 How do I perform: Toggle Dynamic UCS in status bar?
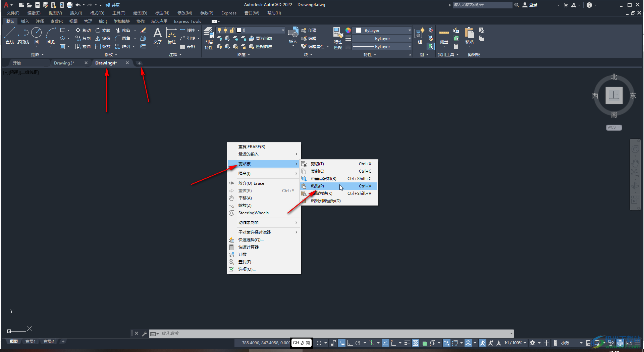447,343
